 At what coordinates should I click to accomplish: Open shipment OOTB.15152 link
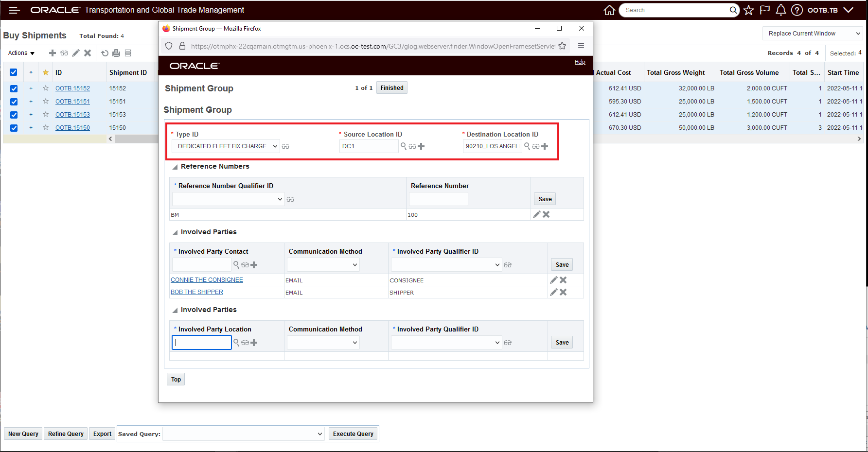[x=72, y=88]
